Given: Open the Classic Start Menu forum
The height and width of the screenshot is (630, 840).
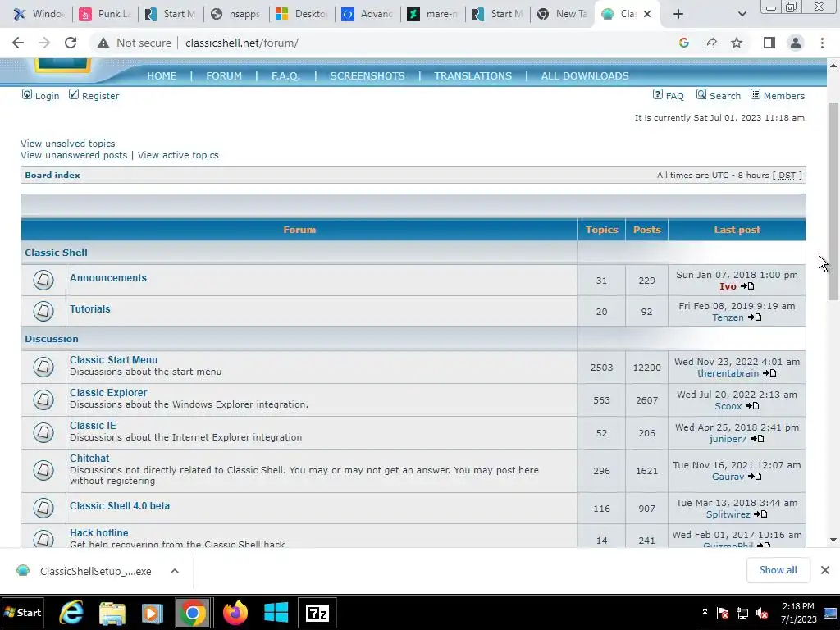Looking at the screenshot, I should click(113, 360).
